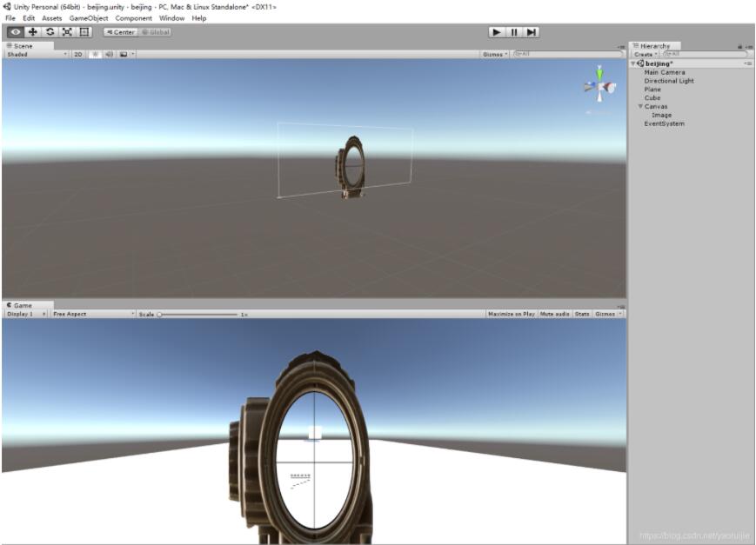Toggle scene lighting sun icon
The image size is (756, 545).
pyautogui.click(x=96, y=55)
